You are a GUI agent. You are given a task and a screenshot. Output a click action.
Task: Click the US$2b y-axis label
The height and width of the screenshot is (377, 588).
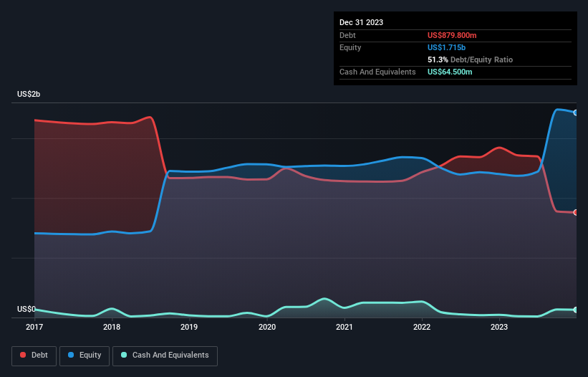[x=29, y=94]
